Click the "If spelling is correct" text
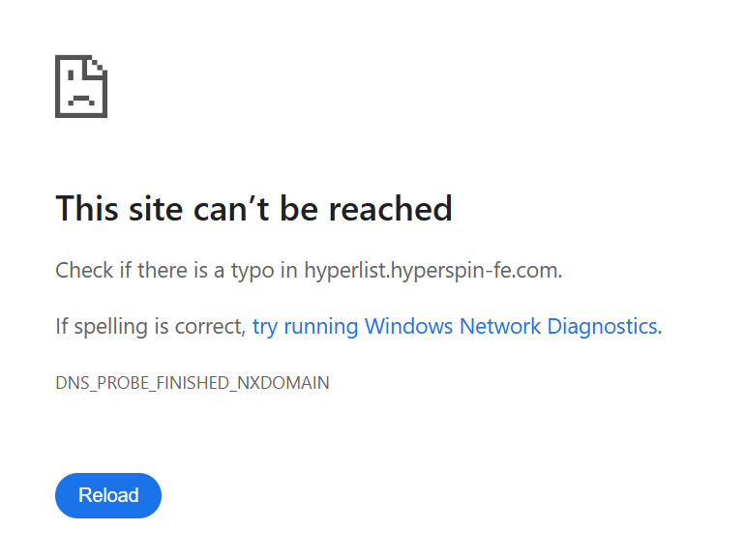This screenshot has height=560, width=744. tap(149, 326)
